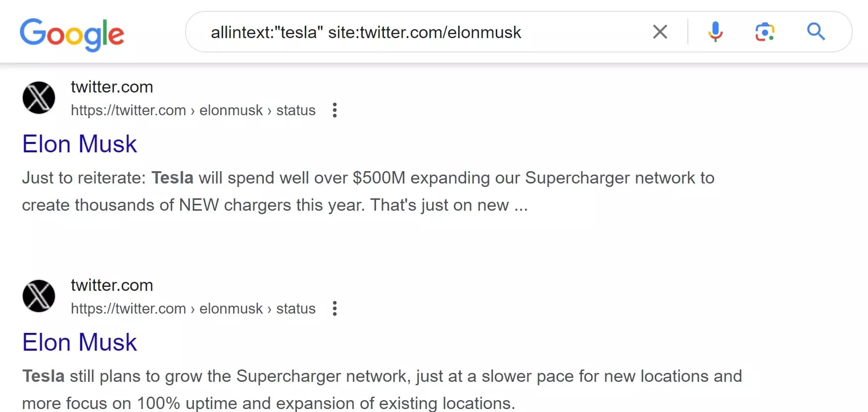Image resolution: width=868 pixels, height=412 pixels.
Task: Click first result's breadcrumb URL path
Action: pyautogui.click(x=193, y=110)
